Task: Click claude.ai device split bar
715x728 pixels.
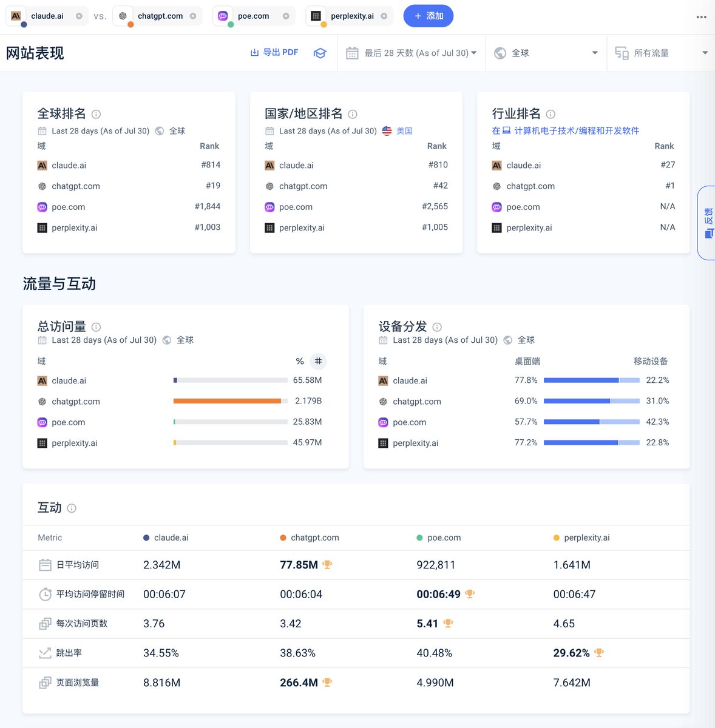Action: [592, 380]
